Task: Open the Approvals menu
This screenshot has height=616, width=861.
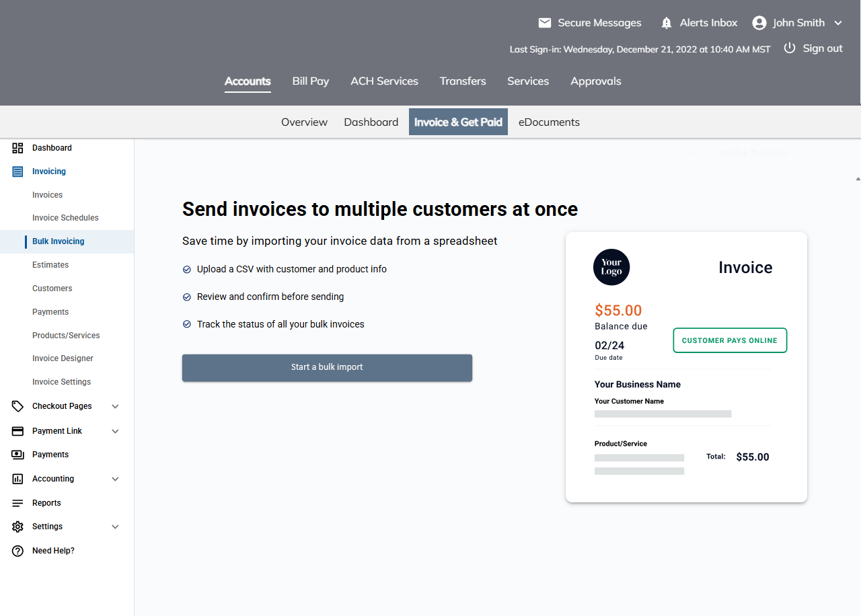Action: point(596,81)
